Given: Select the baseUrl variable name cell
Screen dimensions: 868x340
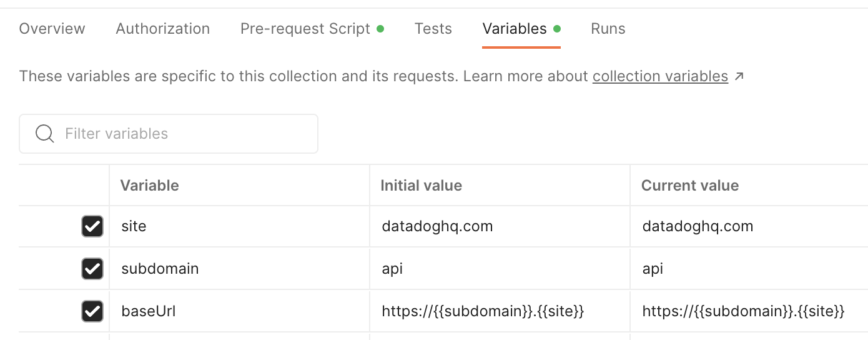Looking at the screenshot, I should point(239,311).
